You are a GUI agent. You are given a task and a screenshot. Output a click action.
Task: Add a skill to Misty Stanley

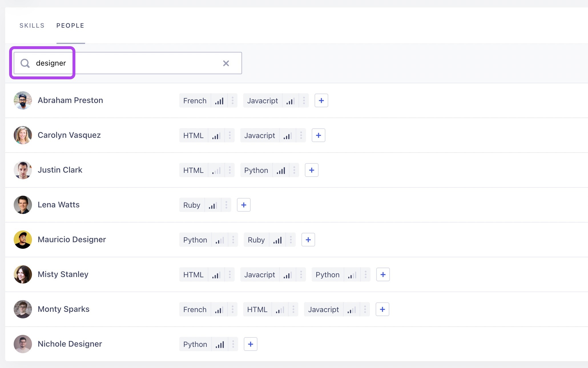[x=383, y=274]
